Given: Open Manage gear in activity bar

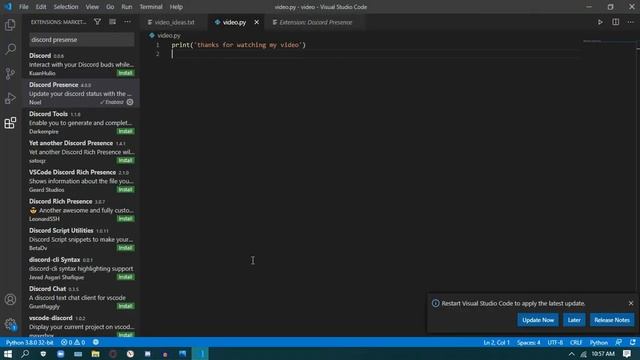Looking at the screenshot, I should (10, 324).
